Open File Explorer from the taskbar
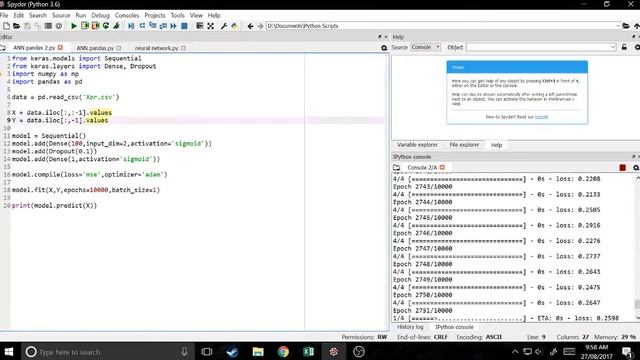The width and height of the screenshot is (640, 360). point(258,351)
